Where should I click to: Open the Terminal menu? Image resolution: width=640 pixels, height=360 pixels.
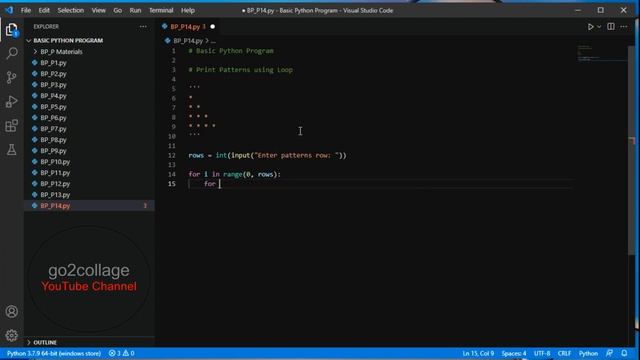[161, 10]
